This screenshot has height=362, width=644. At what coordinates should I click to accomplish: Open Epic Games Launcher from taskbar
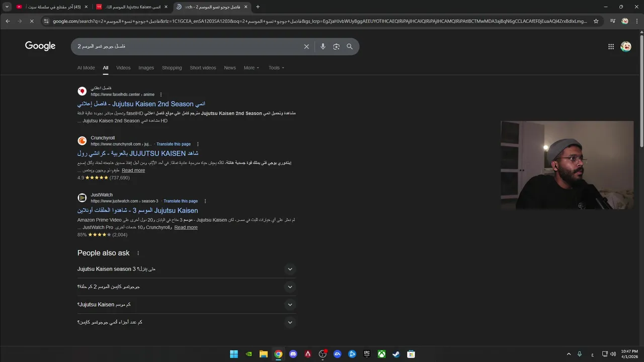[x=367, y=354]
